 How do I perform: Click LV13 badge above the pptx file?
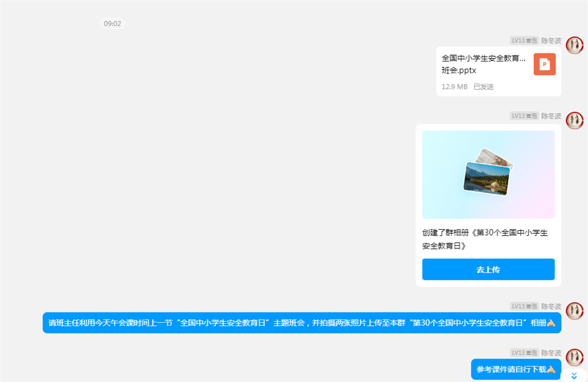[x=524, y=41]
